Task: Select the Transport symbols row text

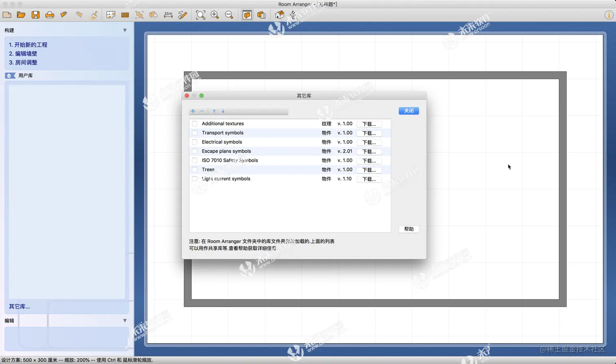Action: (x=222, y=133)
